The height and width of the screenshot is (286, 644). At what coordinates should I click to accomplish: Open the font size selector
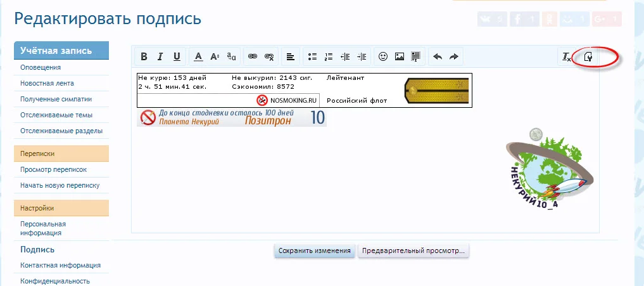[x=215, y=57]
